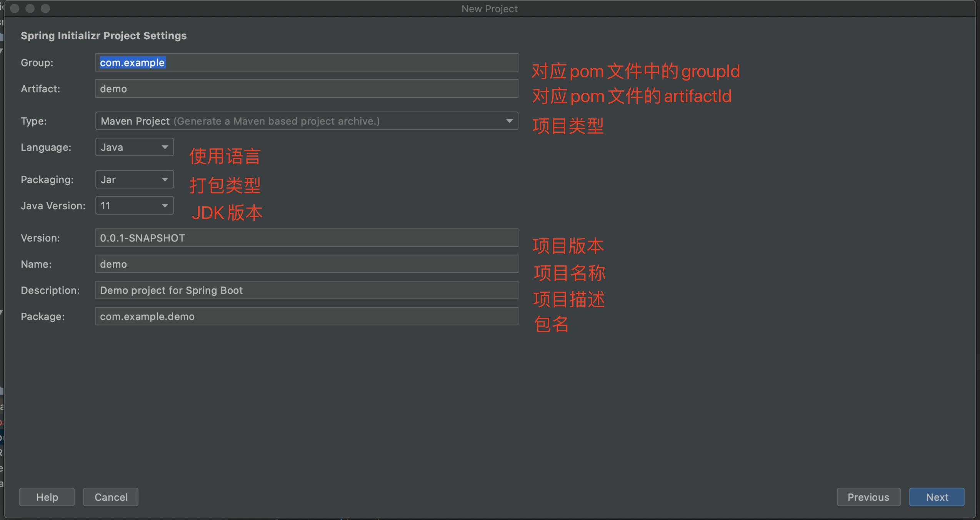Click the Artifact input field
The height and width of the screenshot is (520, 980).
(306, 89)
